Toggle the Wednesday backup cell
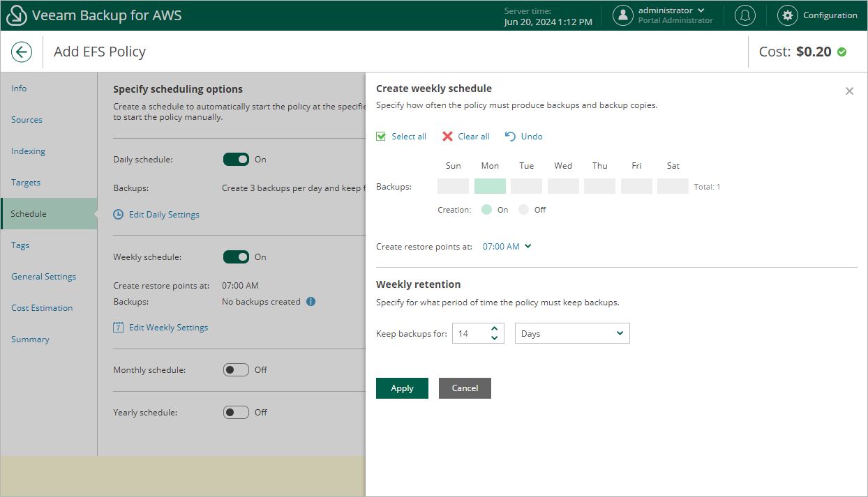 563,186
